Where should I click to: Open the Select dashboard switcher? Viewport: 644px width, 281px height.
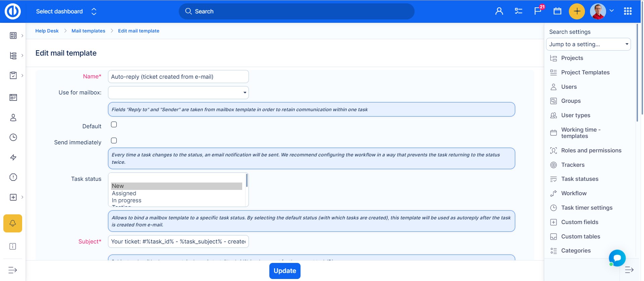(66, 11)
